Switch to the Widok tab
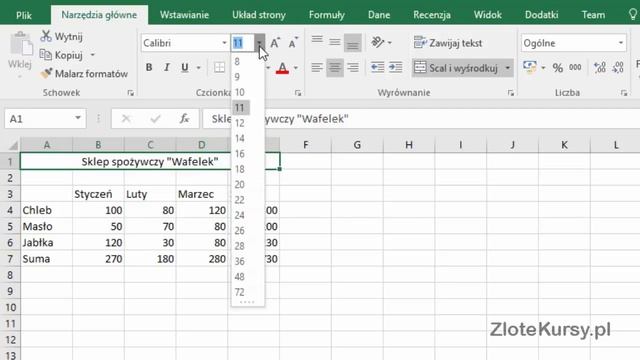Image resolution: width=640 pixels, height=360 pixels. [x=487, y=15]
